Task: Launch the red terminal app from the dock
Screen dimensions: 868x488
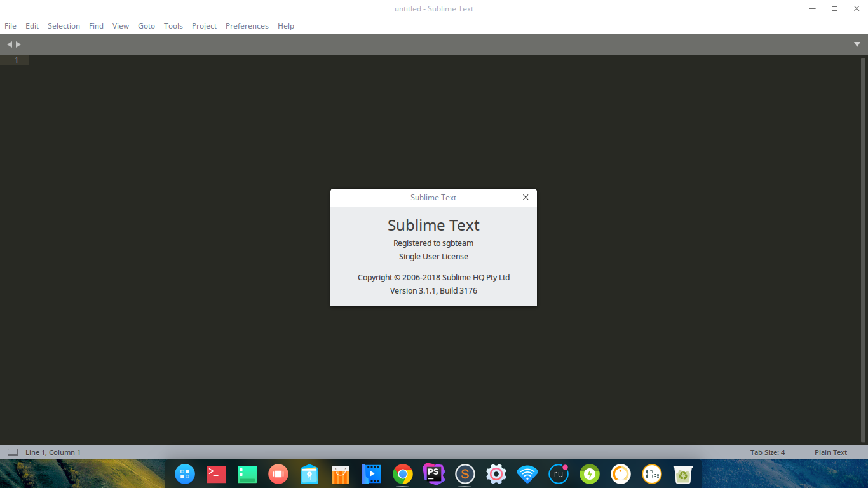Action: [216, 474]
